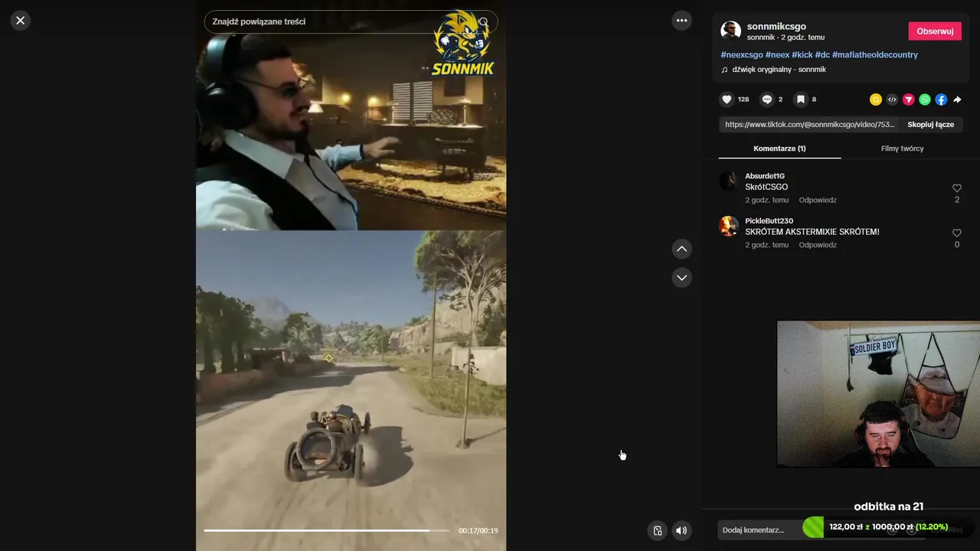Save video with bookmark icon
Image resolution: width=980 pixels, height=551 pixels.
tap(800, 99)
